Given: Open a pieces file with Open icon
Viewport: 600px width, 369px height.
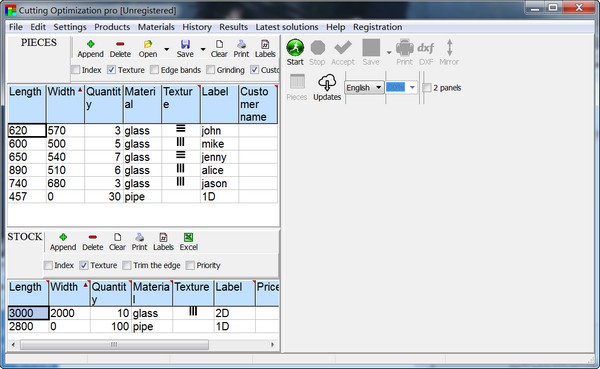Looking at the screenshot, I should point(148,49).
